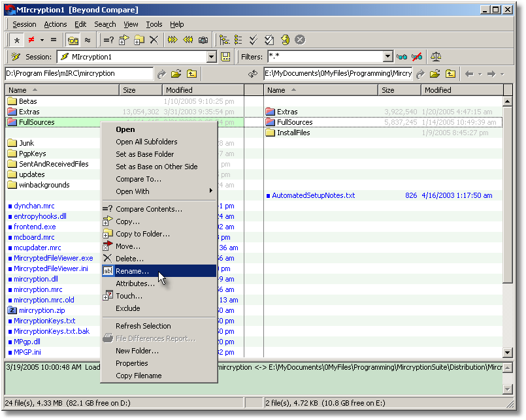The image size is (526, 420).
Task: Click the back navigation arrow
Action: click(x=469, y=74)
